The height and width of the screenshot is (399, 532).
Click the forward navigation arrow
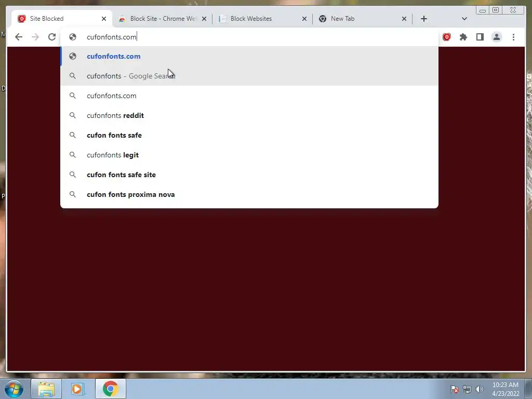[x=35, y=37]
